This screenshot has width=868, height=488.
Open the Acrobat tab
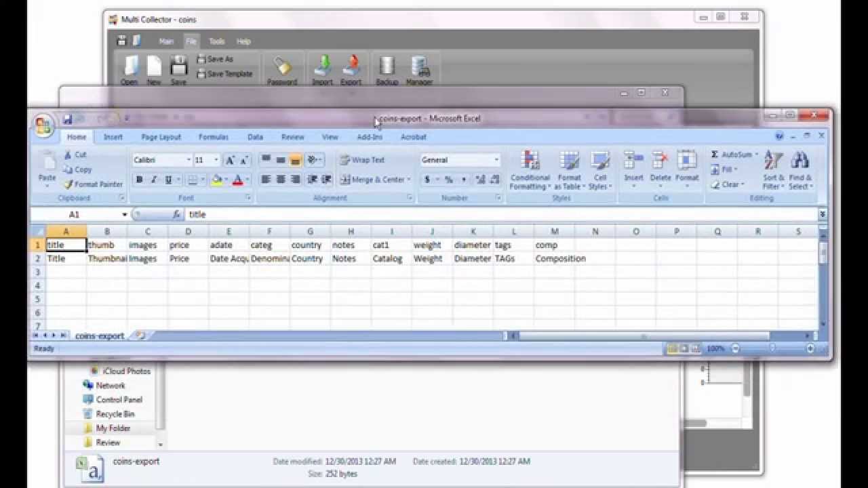[413, 137]
